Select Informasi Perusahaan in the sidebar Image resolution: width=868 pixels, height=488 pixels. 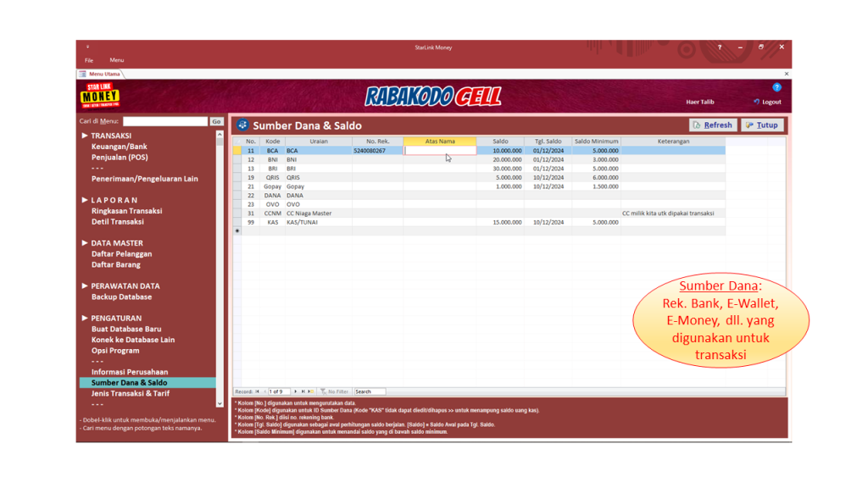(x=130, y=372)
